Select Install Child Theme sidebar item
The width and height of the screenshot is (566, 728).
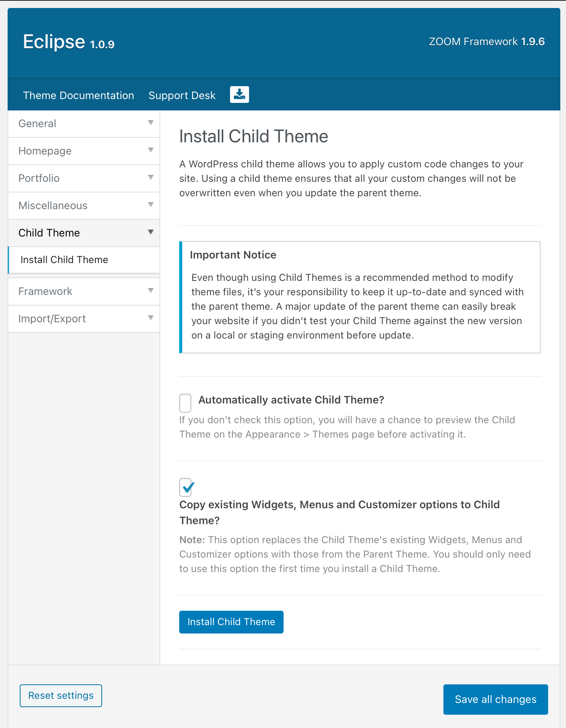65,260
